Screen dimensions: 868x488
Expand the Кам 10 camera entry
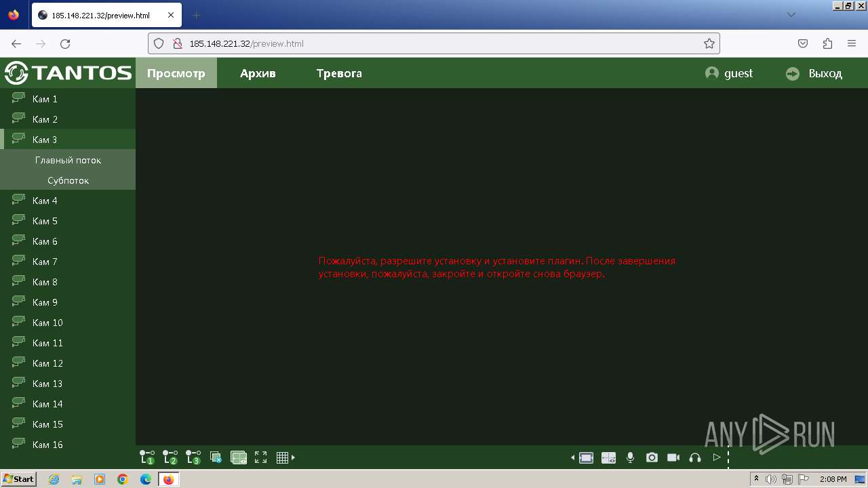pos(68,323)
